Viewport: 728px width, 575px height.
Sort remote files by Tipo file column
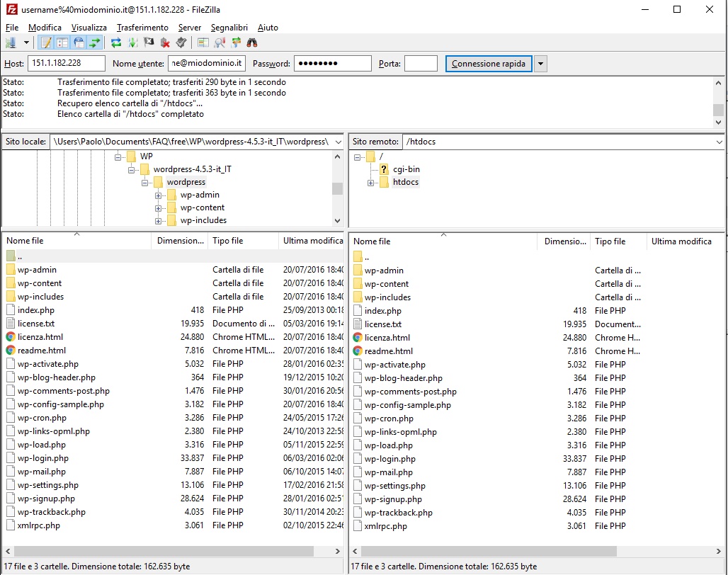[618, 241]
